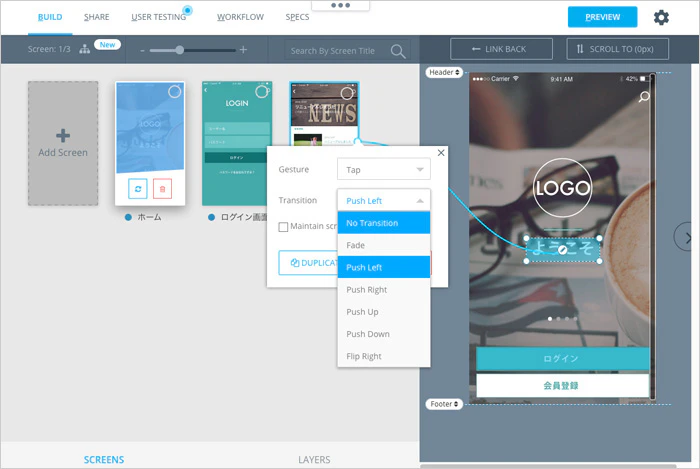The height and width of the screenshot is (469, 700).
Task: Choose Push Right transition
Action: point(384,290)
